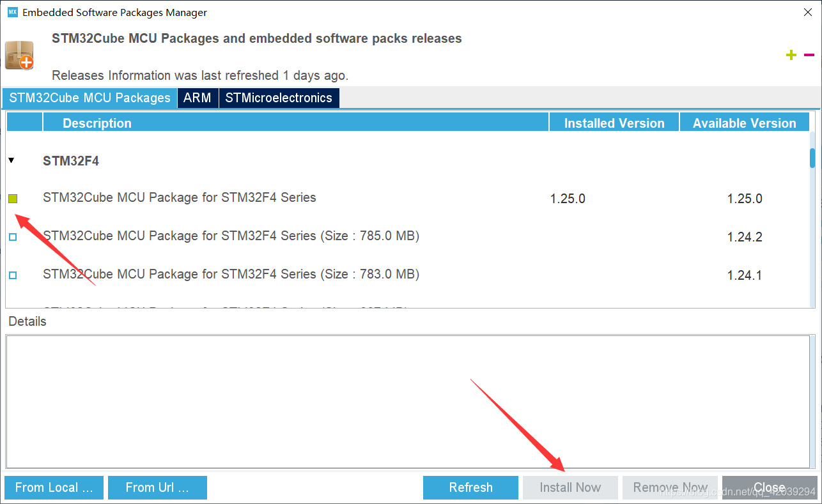The height and width of the screenshot is (504, 822).
Task: Click the pink minus collapse-all icon
Action: click(x=809, y=55)
